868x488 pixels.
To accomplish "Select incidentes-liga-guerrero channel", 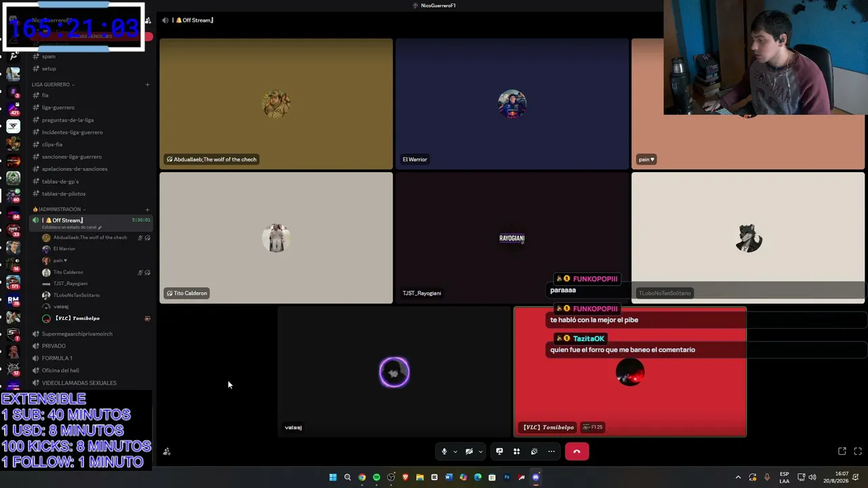I will point(91,132).
